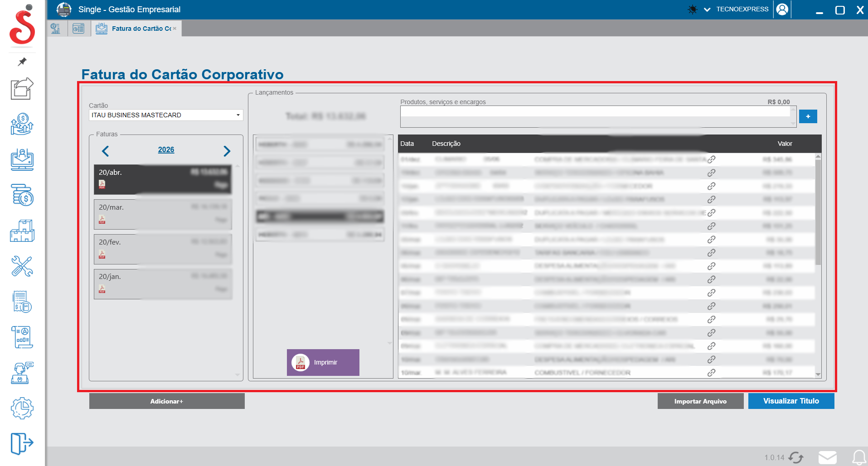The height and width of the screenshot is (466, 868).
Task: Open the notification bell icon
Action: tap(858, 457)
